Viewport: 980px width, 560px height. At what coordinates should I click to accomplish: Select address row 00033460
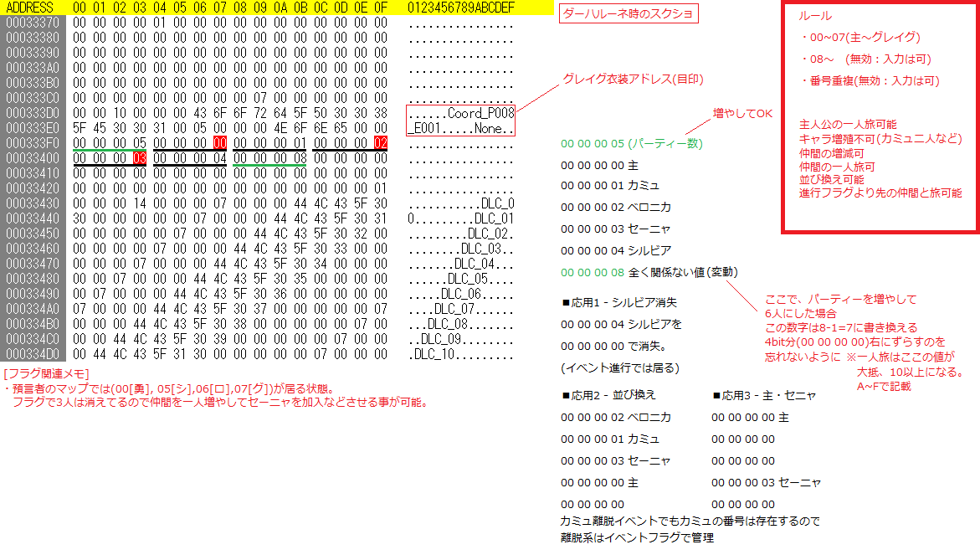[33, 248]
